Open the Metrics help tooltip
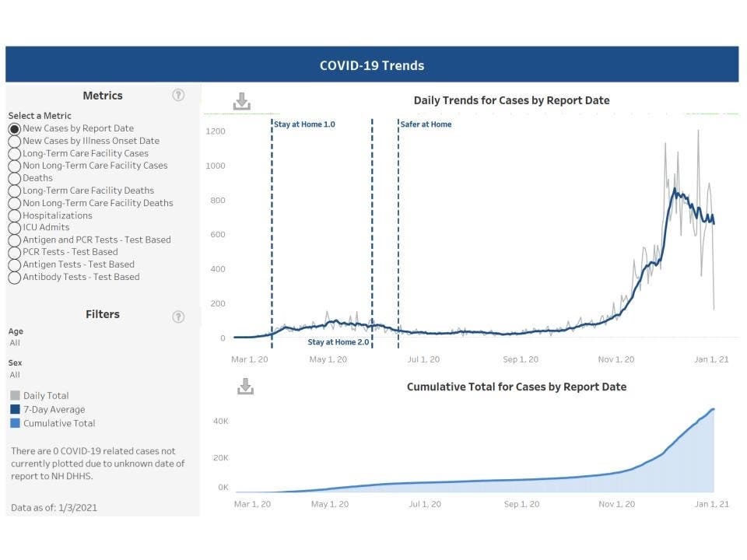Image resolution: width=747 pixels, height=560 pixels. pos(178,94)
